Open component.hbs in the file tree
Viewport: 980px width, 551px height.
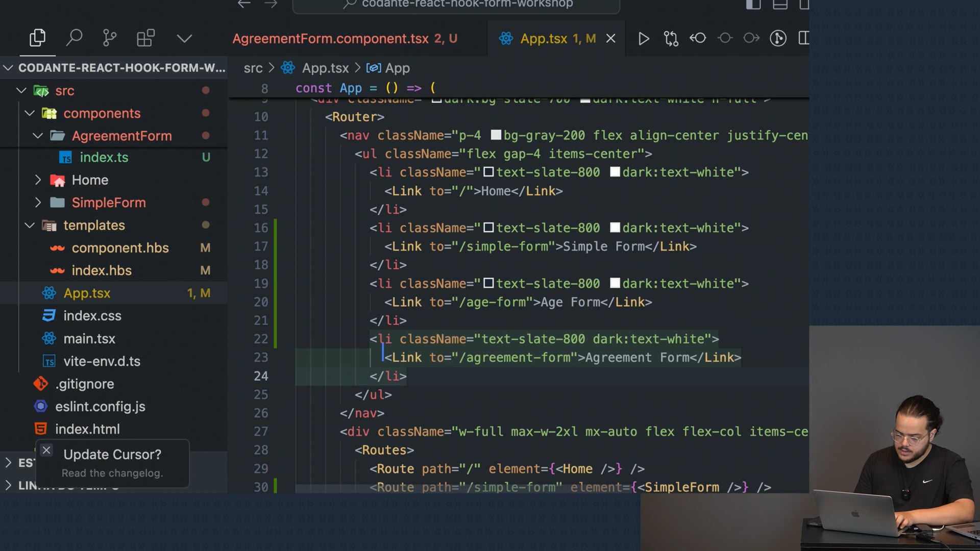tap(120, 248)
